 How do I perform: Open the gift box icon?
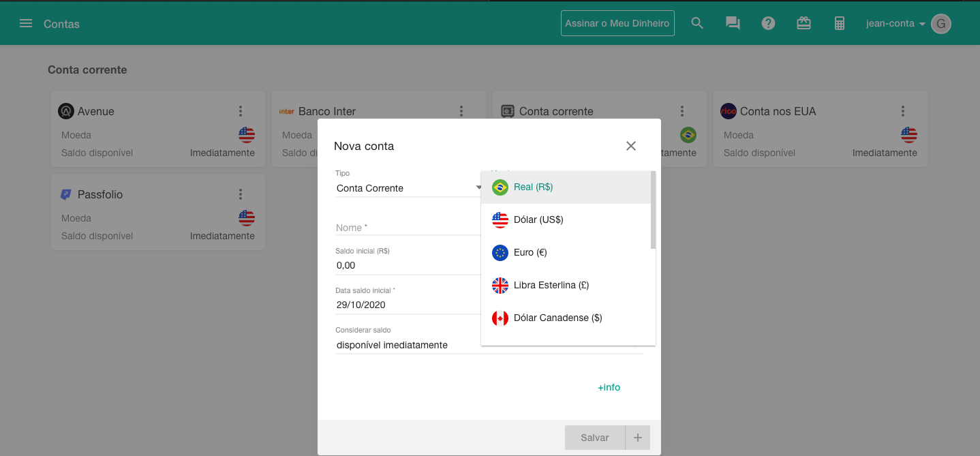[x=803, y=23]
